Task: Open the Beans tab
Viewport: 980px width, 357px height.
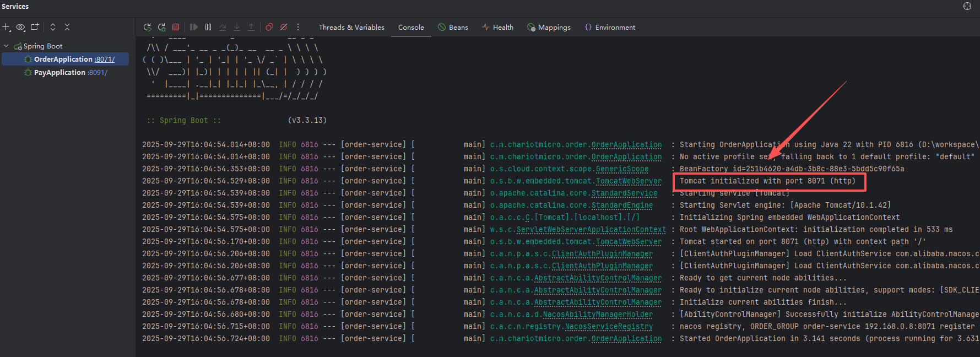Action: [453, 27]
